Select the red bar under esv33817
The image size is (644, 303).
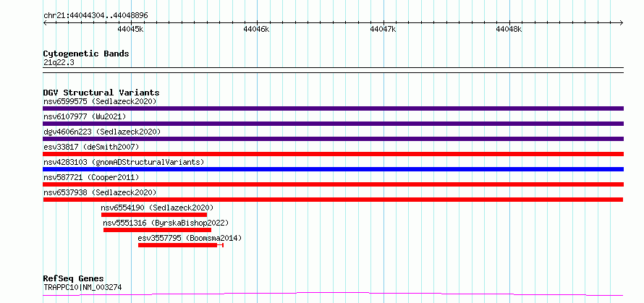click(333, 154)
